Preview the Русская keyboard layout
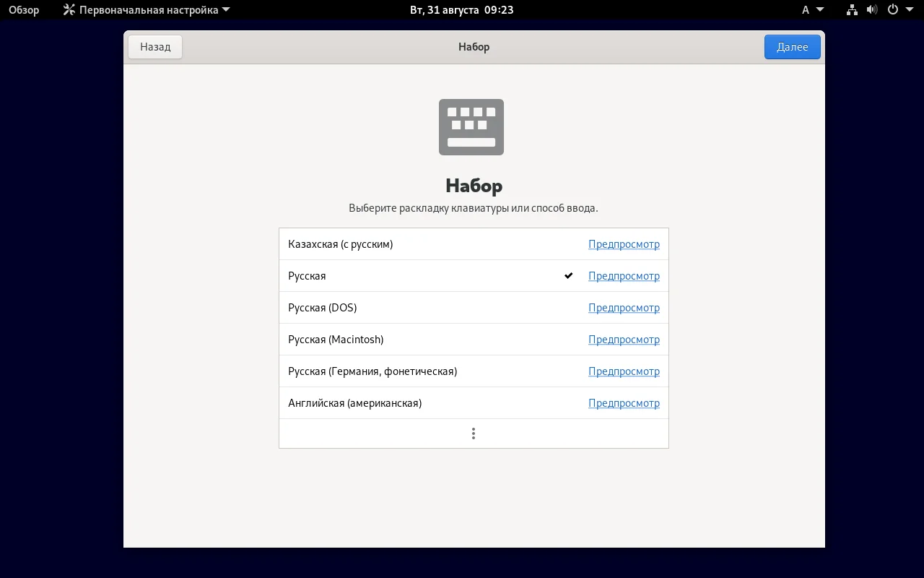Image resolution: width=924 pixels, height=578 pixels. (624, 275)
